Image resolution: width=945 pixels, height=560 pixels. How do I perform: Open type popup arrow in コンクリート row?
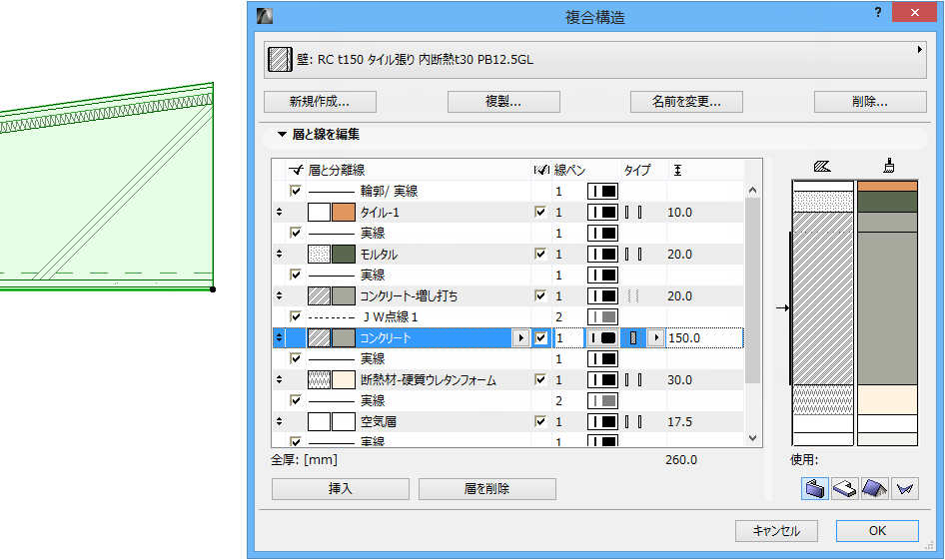655,337
